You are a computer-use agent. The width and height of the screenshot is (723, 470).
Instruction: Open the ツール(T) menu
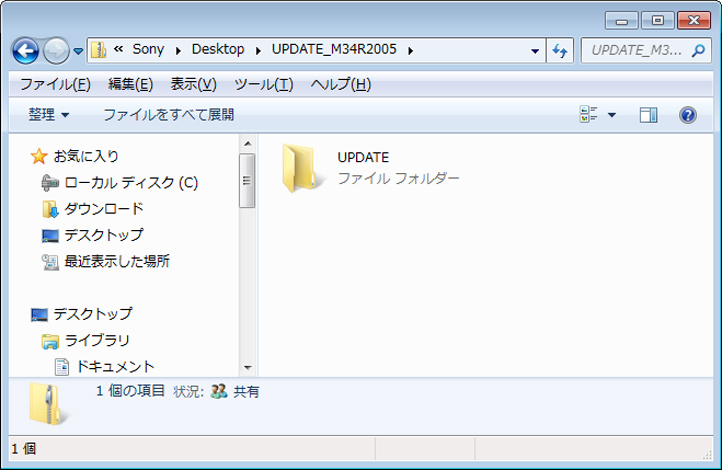pos(263,84)
